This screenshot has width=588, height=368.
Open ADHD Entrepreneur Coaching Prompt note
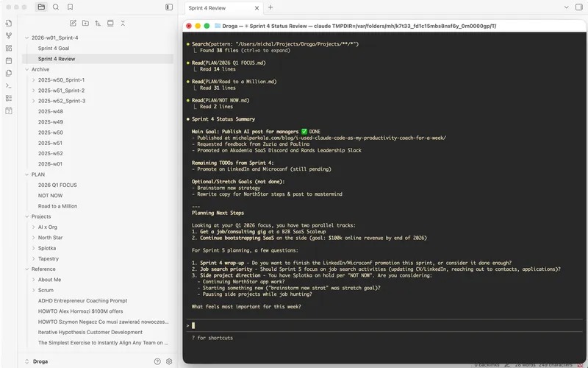point(82,301)
